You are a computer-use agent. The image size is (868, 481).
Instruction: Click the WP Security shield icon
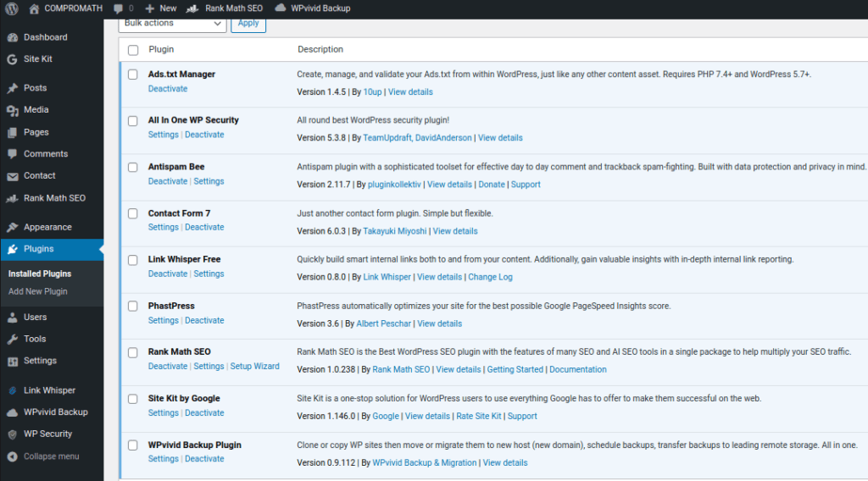pyautogui.click(x=12, y=434)
